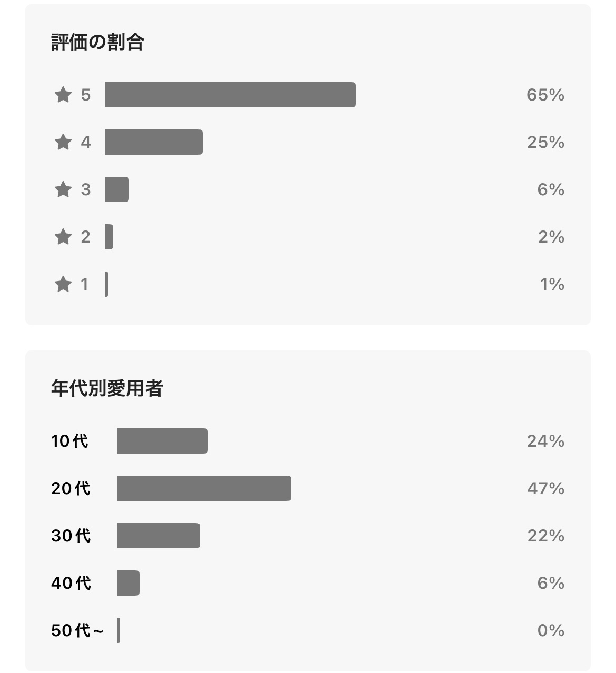Viewport: 616px width, 673px height.
Task: Click the star icon beside rating 5
Action: (x=63, y=95)
